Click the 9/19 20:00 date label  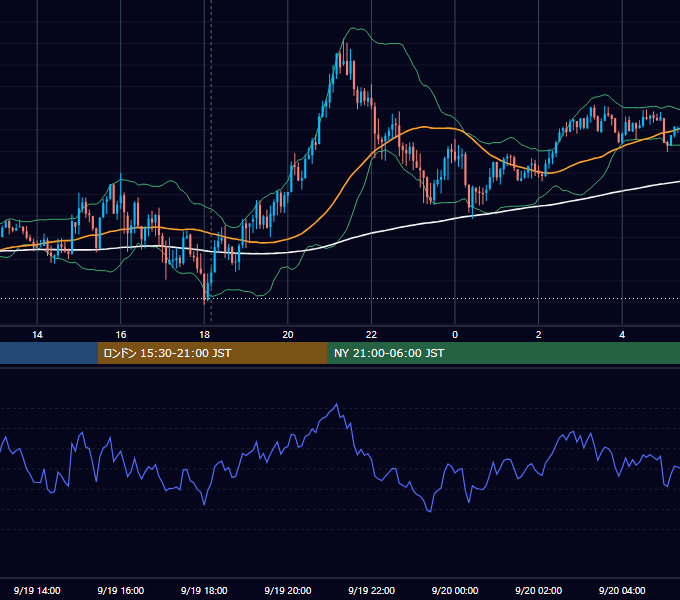[x=288, y=590]
